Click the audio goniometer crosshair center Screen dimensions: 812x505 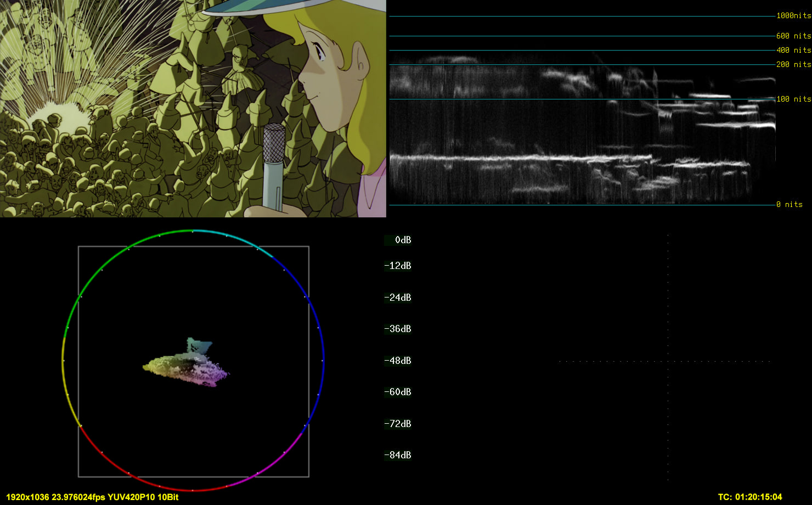tap(668, 361)
